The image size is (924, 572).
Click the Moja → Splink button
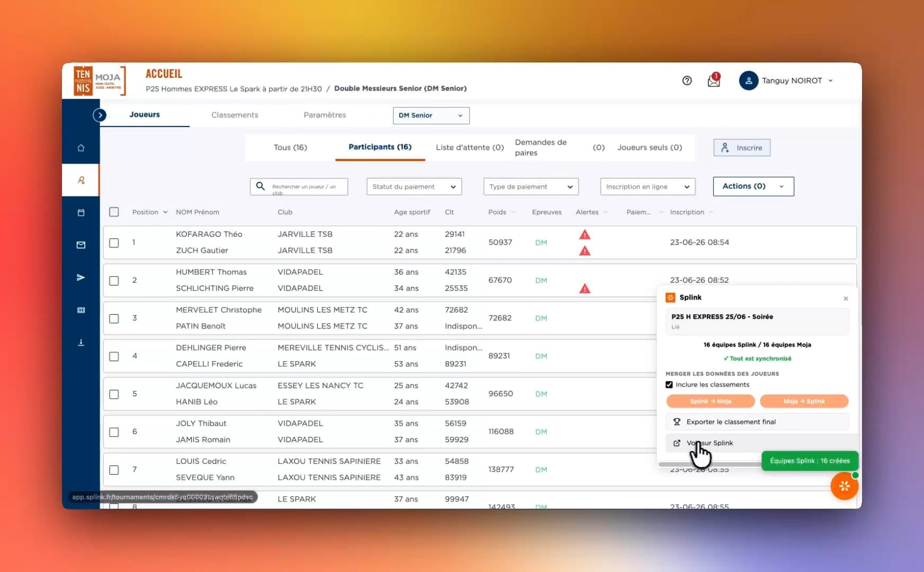point(804,401)
